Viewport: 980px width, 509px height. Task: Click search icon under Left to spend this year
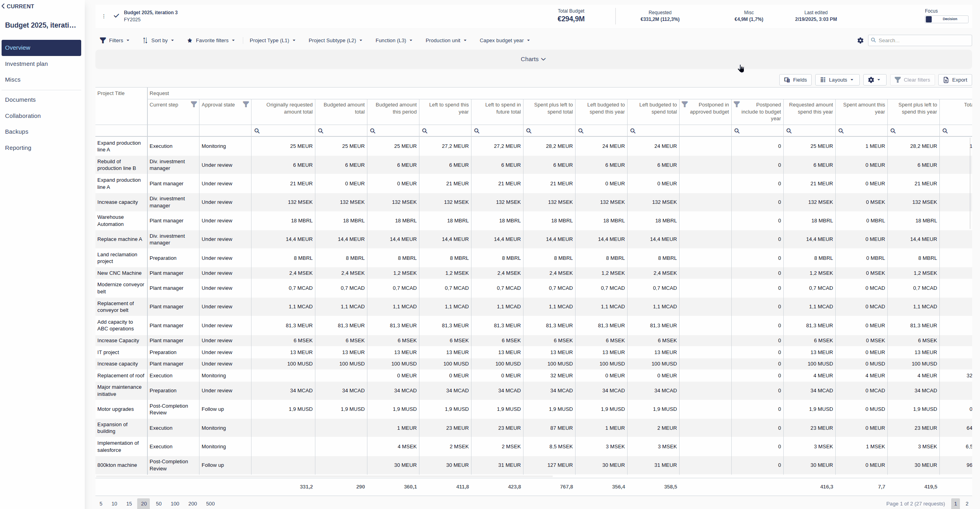point(425,131)
